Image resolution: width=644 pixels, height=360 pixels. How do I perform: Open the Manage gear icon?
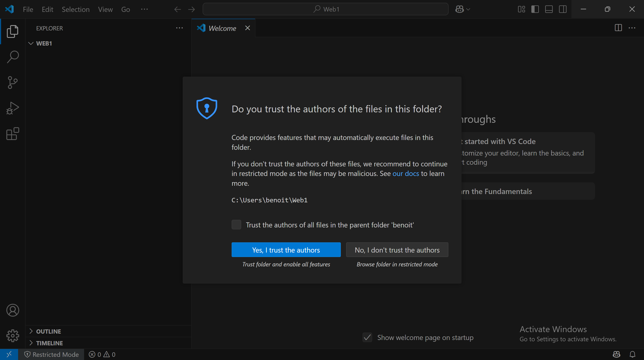pyautogui.click(x=13, y=336)
